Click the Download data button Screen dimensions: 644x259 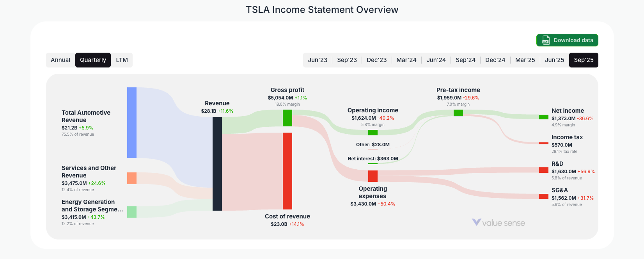point(567,40)
